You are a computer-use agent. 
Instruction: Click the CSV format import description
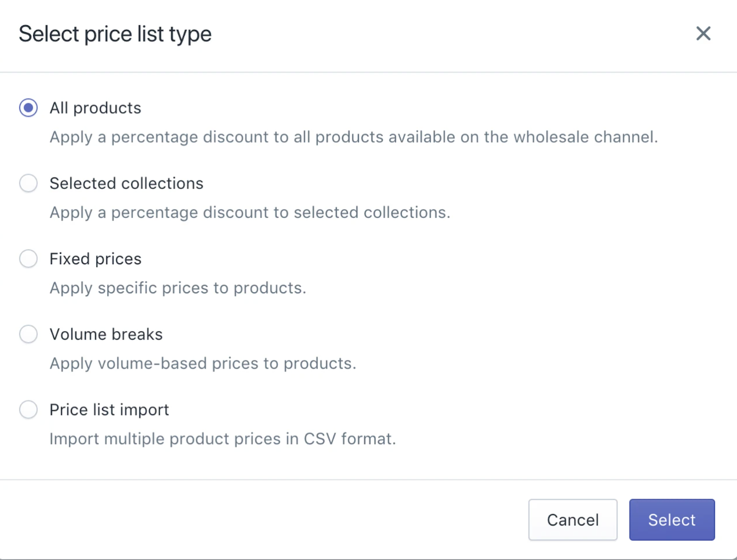[x=222, y=439]
